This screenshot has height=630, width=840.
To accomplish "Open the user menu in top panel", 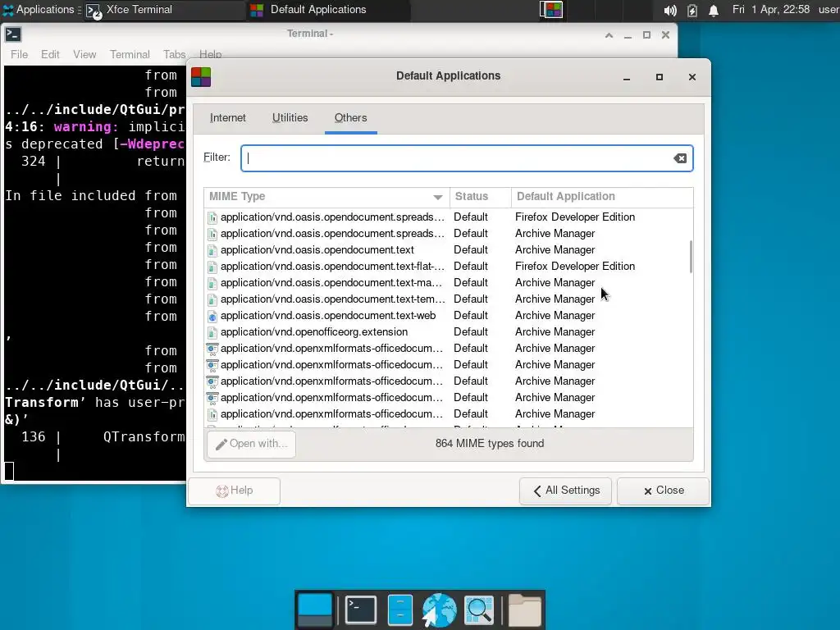I will pos(829,10).
